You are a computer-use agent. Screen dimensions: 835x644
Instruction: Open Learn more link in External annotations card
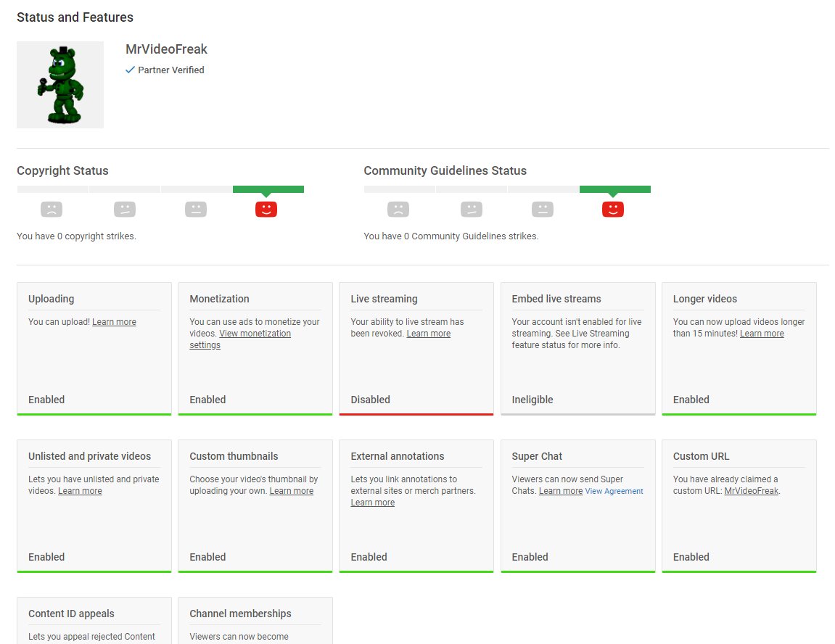pyautogui.click(x=373, y=503)
